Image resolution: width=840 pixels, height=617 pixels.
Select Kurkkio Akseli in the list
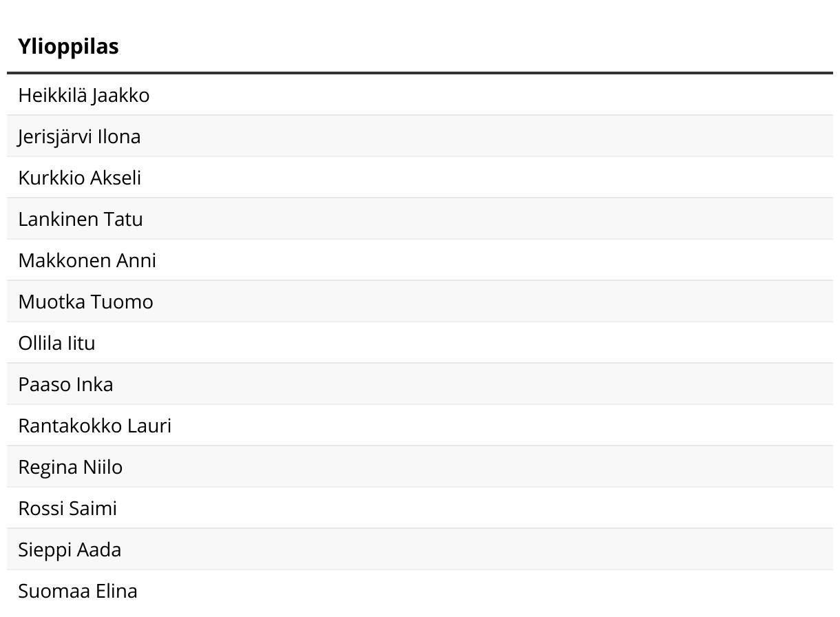pos(79,178)
